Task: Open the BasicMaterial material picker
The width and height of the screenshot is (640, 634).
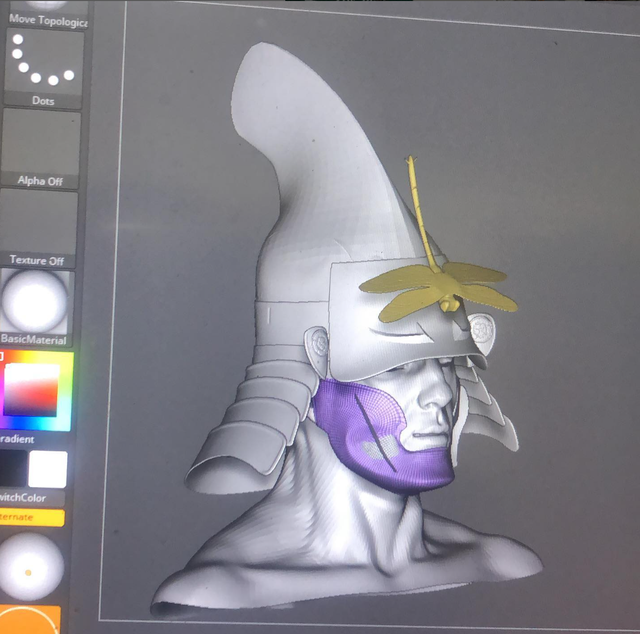Action: point(35,307)
